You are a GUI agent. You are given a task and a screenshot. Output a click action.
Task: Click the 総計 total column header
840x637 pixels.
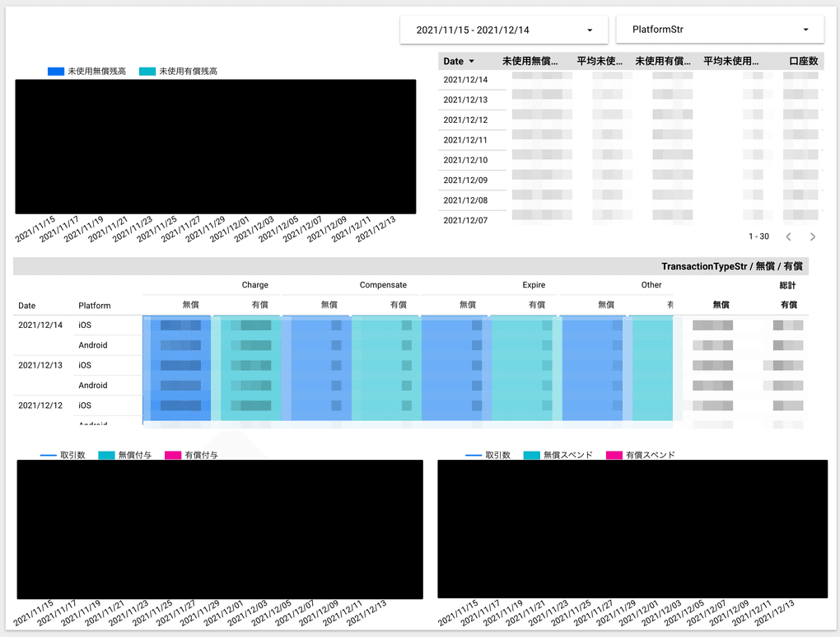pos(788,285)
